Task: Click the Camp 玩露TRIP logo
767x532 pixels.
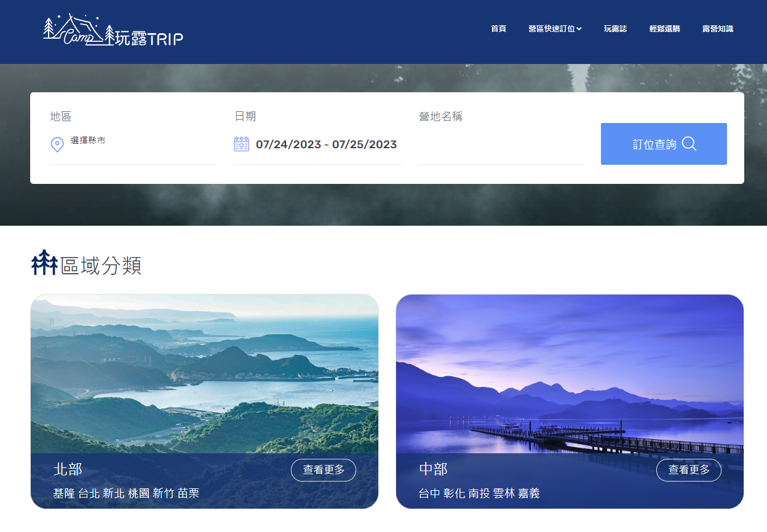Action: 113,30
